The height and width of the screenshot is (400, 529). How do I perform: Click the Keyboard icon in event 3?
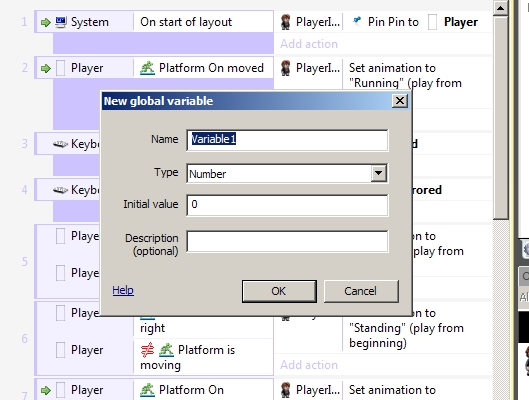60,144
